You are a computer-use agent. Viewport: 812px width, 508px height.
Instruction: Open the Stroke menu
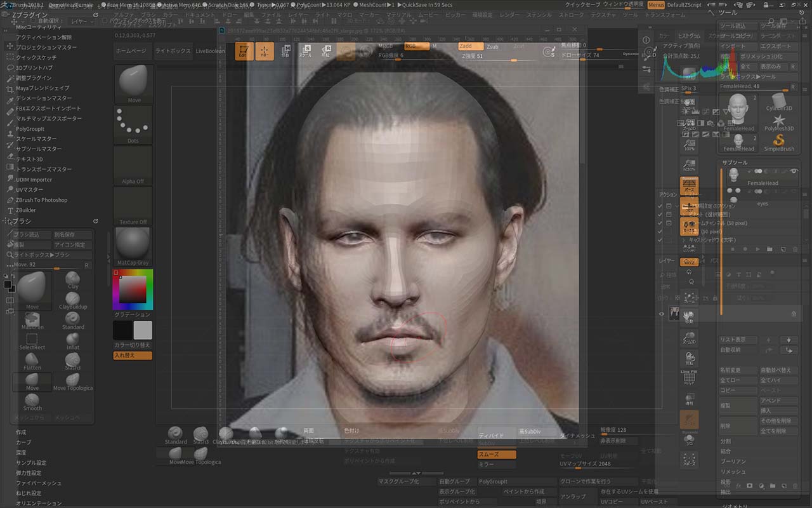(571, 15)
